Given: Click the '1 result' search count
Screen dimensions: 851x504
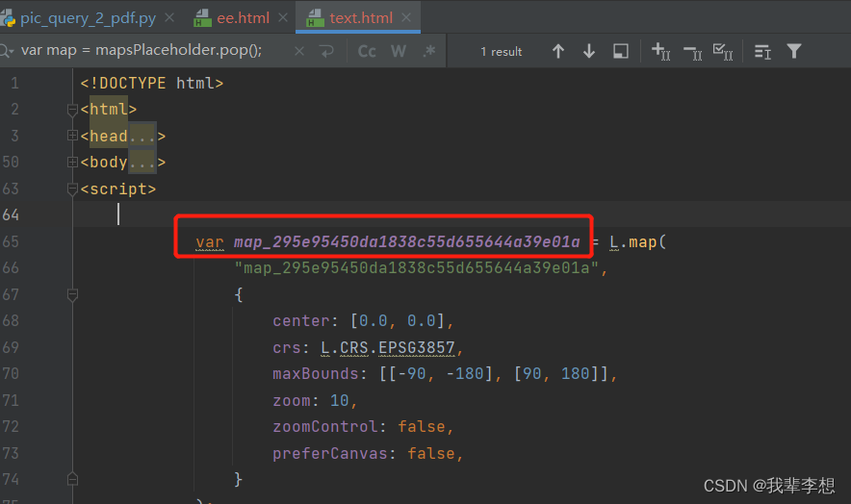Looking at the screenshot, I should [x=501, y=52].
